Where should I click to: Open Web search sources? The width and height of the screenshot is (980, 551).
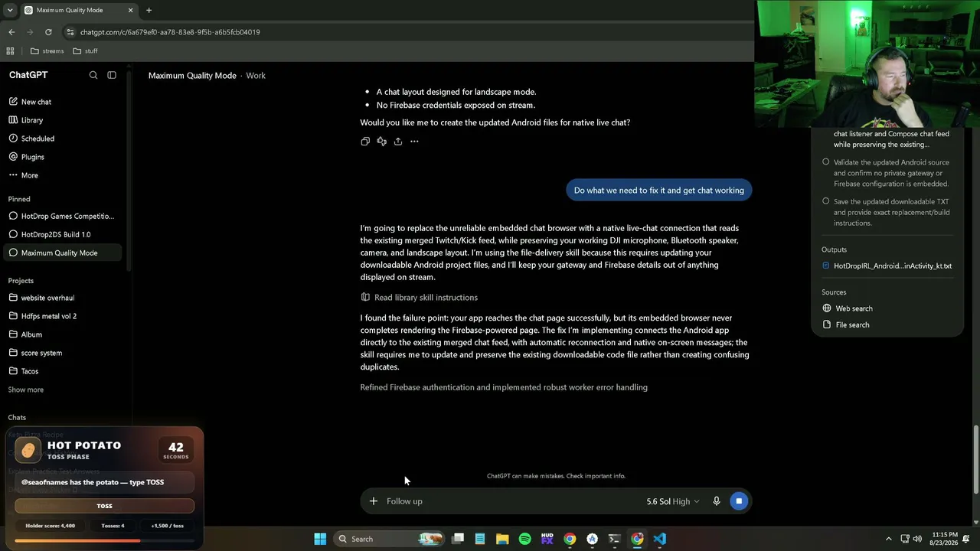pos(848,308)
